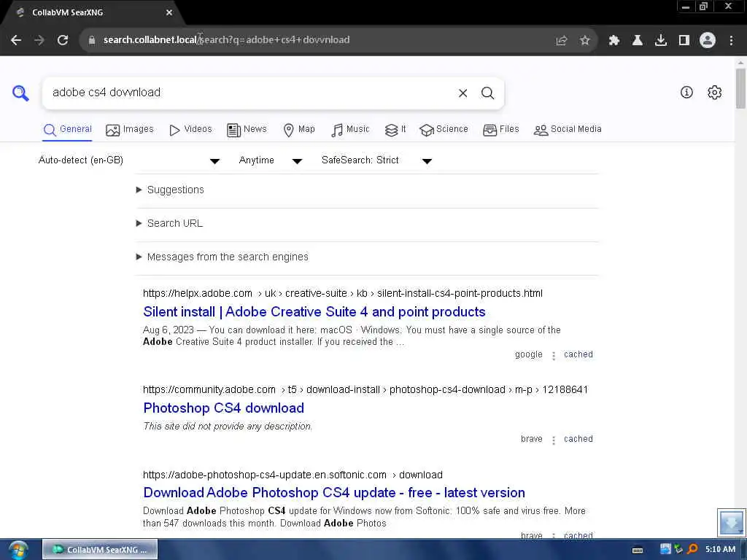This screenshot has height=560, width=747.
Task: Switch to the Social Media tab
Action: point(568,130)
